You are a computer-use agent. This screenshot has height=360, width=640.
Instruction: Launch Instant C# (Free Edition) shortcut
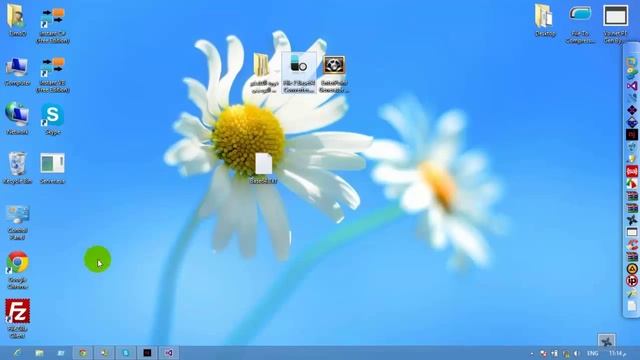pyautogui.click(x=53, y=24)
